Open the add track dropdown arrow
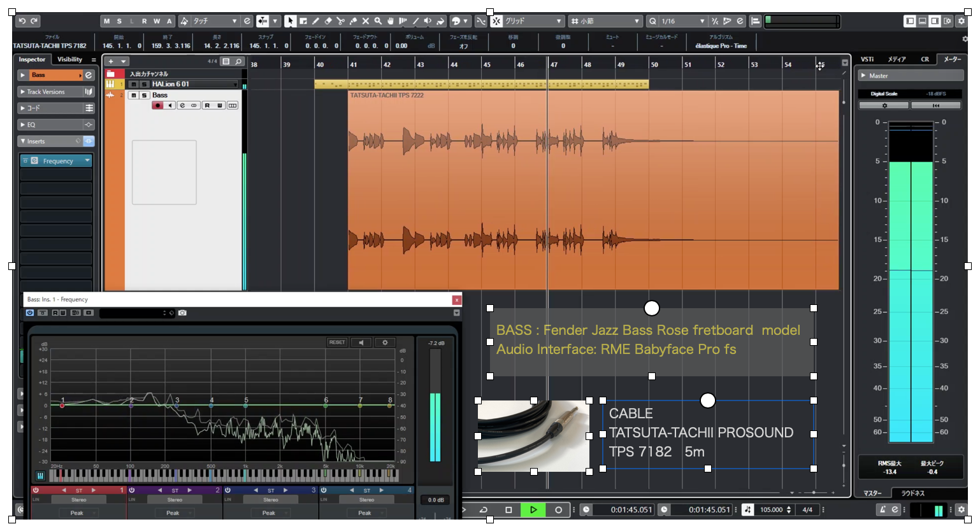The width and height of the screenshot is (980, 531). [x=124, y=61]
